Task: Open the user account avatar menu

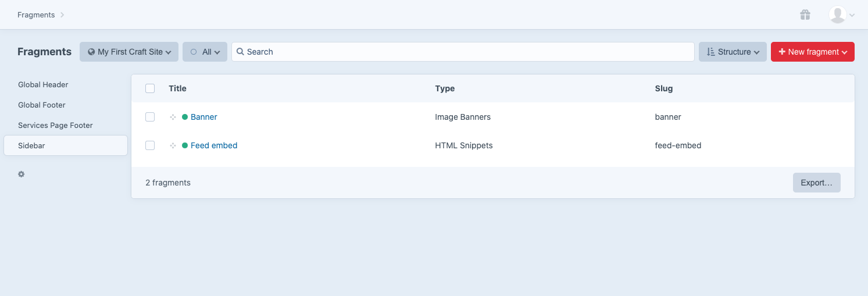Action: pyautogui.click(x=841, y=15)
